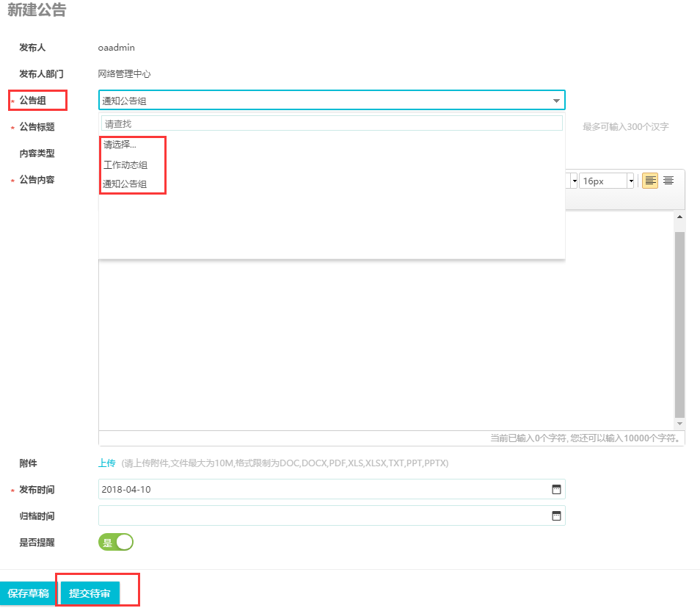Viewport: 700px width, 608px height.
Task: Open the 公告组 dropdown showing 通知公告组
Action: 332,100
